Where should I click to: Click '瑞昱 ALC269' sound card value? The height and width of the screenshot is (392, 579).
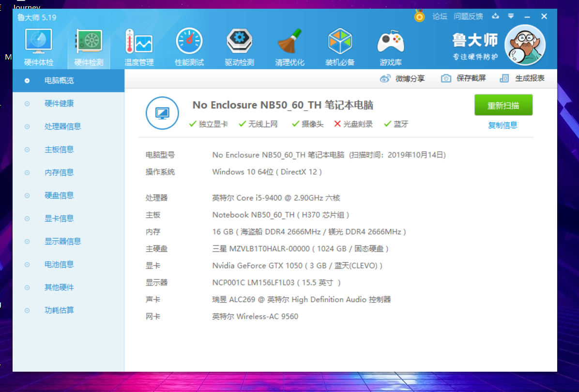[x=301, y=300]
